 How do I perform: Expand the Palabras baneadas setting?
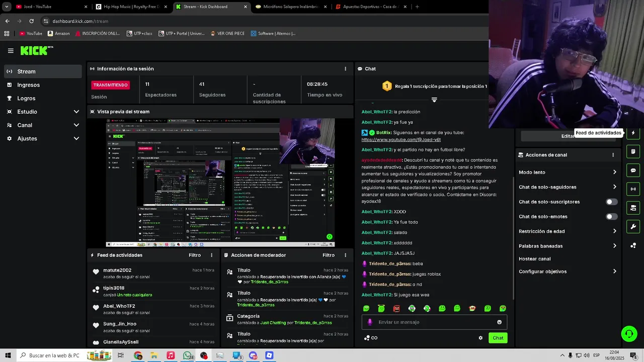pos(568,246)
